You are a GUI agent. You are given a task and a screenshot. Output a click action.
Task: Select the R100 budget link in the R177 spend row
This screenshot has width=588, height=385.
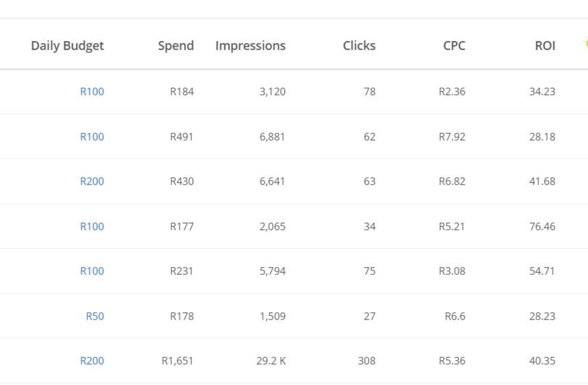[92, 226]
